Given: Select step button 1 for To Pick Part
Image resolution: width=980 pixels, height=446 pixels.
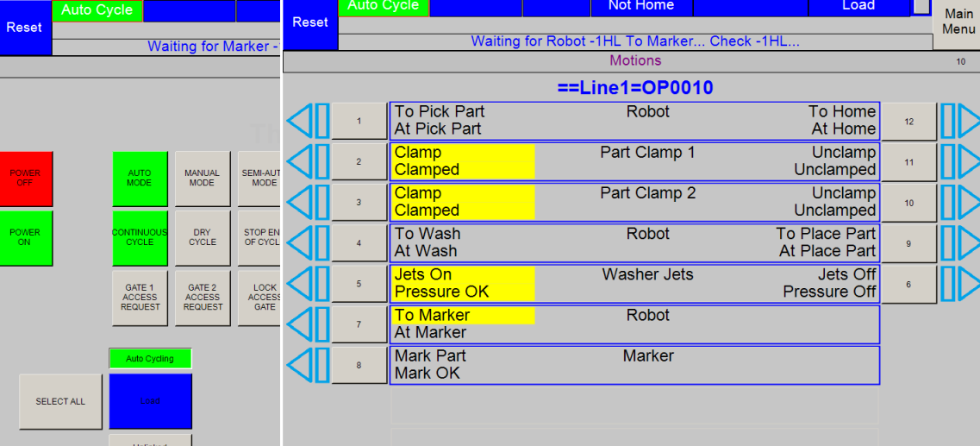Looking at the screenshot, I should point(359,121).
